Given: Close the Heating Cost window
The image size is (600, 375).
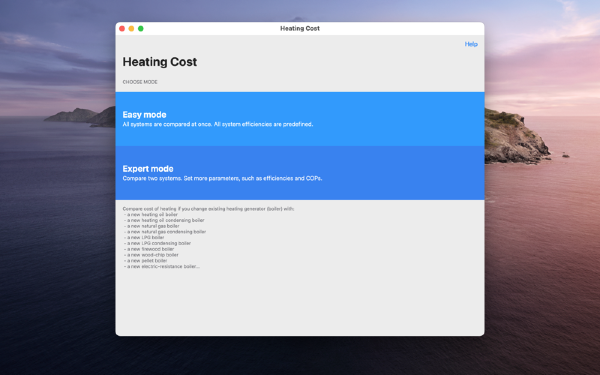Looking at the screenshot, I should click(x=122, y=29).
